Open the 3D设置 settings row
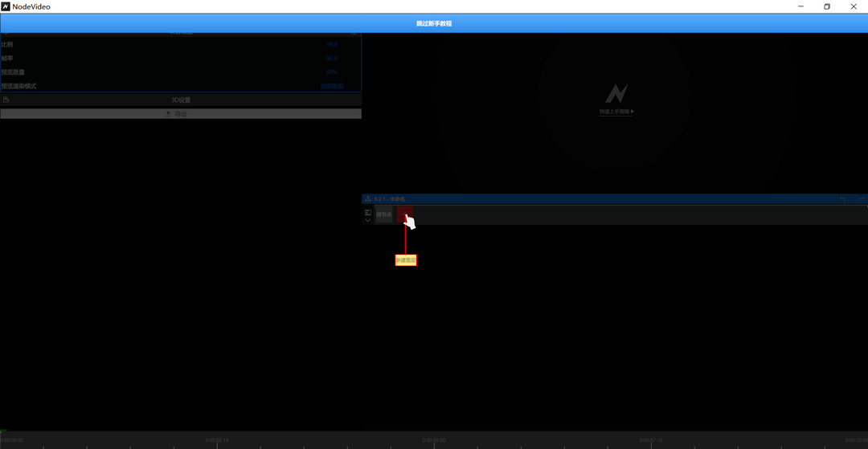 coord(181,100)
